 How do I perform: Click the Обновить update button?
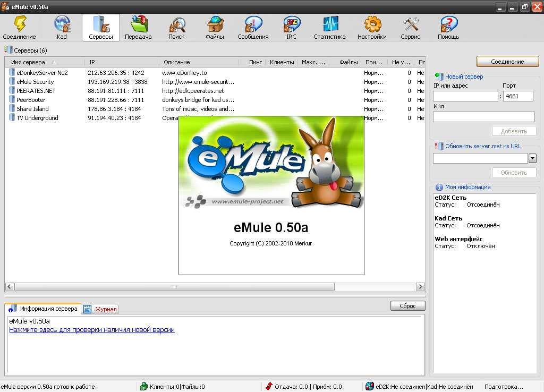click(514, 173)
